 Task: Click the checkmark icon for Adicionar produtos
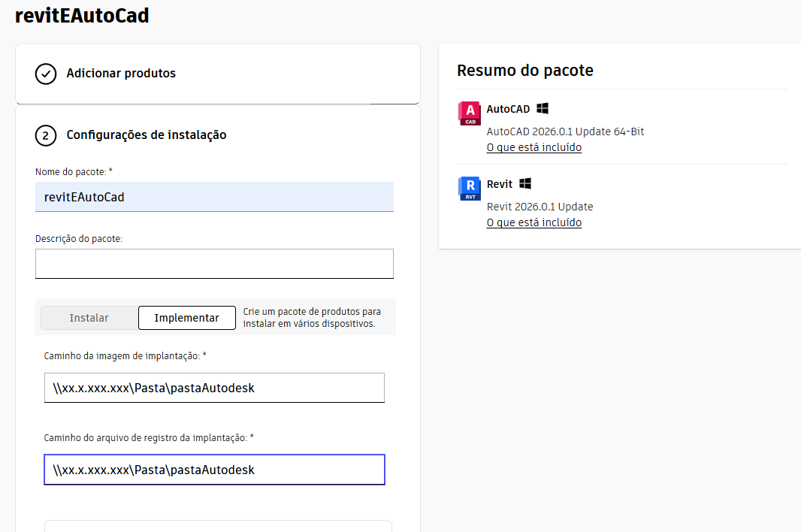point(46,74)
